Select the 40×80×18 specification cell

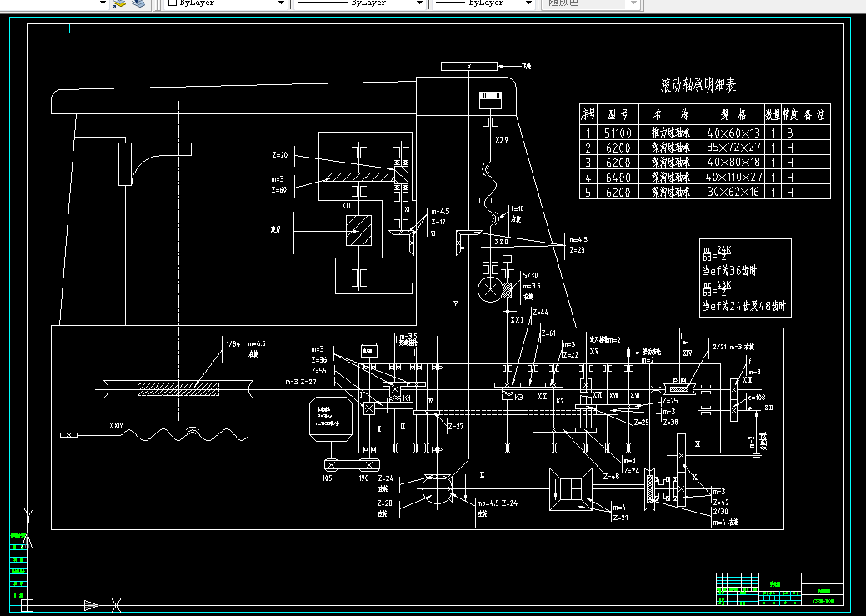pos(733,163)
